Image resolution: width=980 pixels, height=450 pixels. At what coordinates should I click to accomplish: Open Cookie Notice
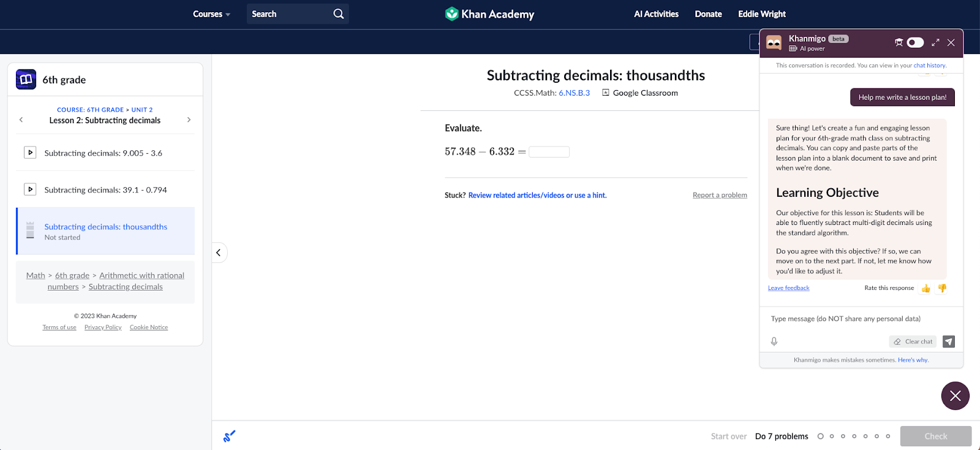[149, 327]
